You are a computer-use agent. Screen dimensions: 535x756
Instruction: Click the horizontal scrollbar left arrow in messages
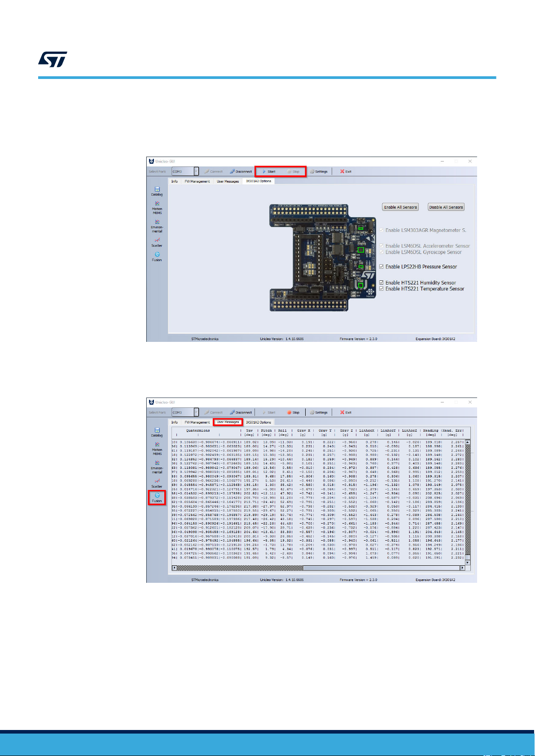[175, 568]
